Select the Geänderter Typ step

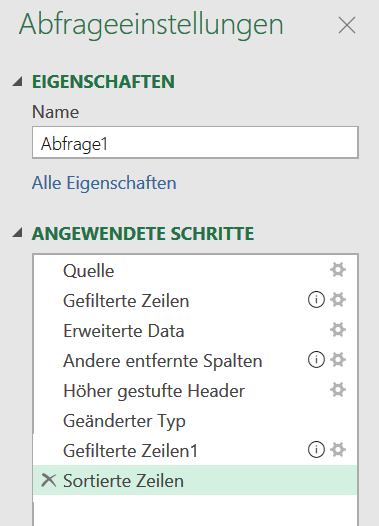(x=195, y=421)
